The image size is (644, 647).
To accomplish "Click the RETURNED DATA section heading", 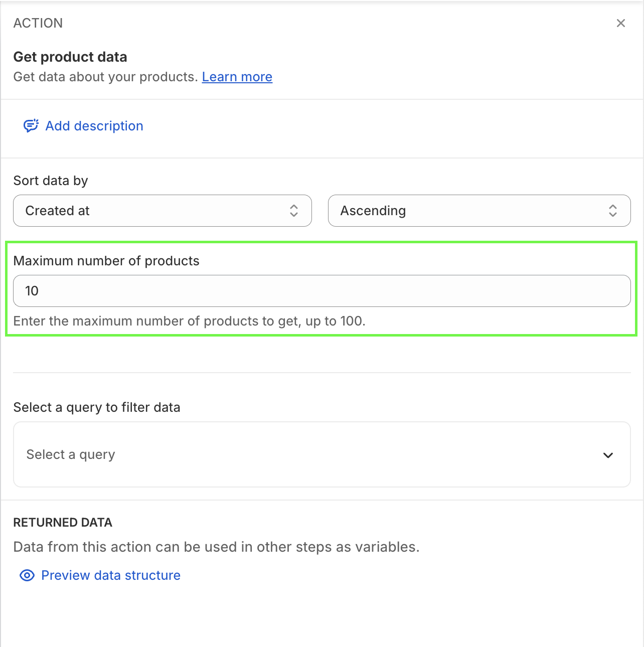I will click(x=63, y=523).
